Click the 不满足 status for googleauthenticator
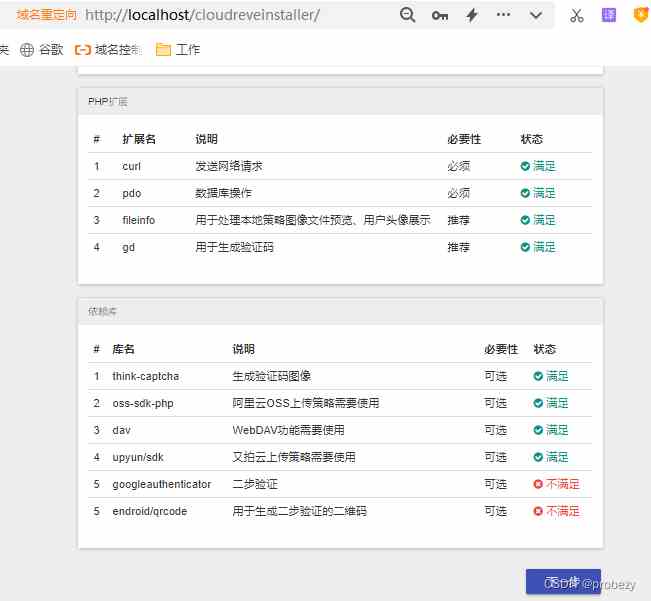The width and height of the screenshot is (651, 601). 563,484
